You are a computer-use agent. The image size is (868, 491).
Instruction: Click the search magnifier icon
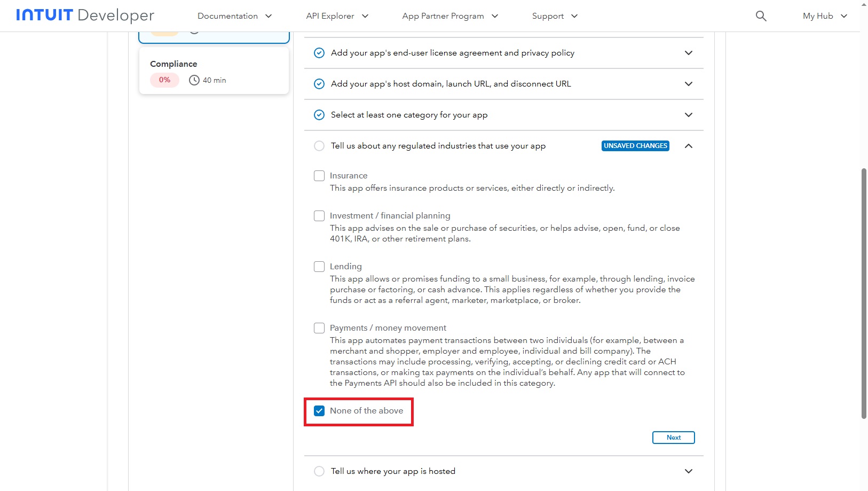(x=761, y=16)
